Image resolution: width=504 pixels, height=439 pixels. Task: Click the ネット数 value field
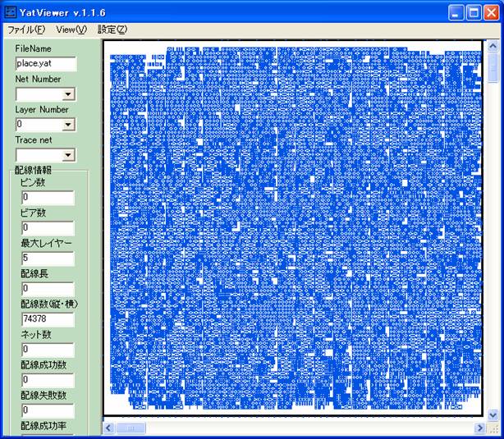tap(48, 350)
